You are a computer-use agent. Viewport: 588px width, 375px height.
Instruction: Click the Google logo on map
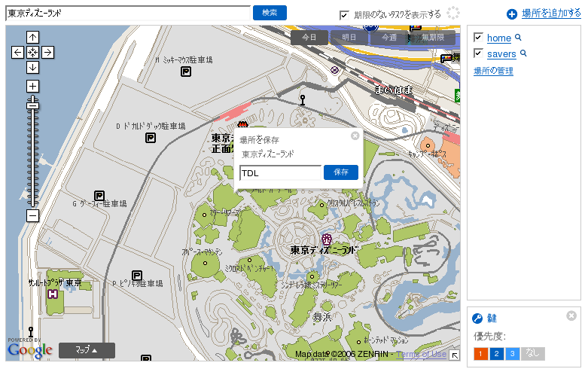[30, 351]
